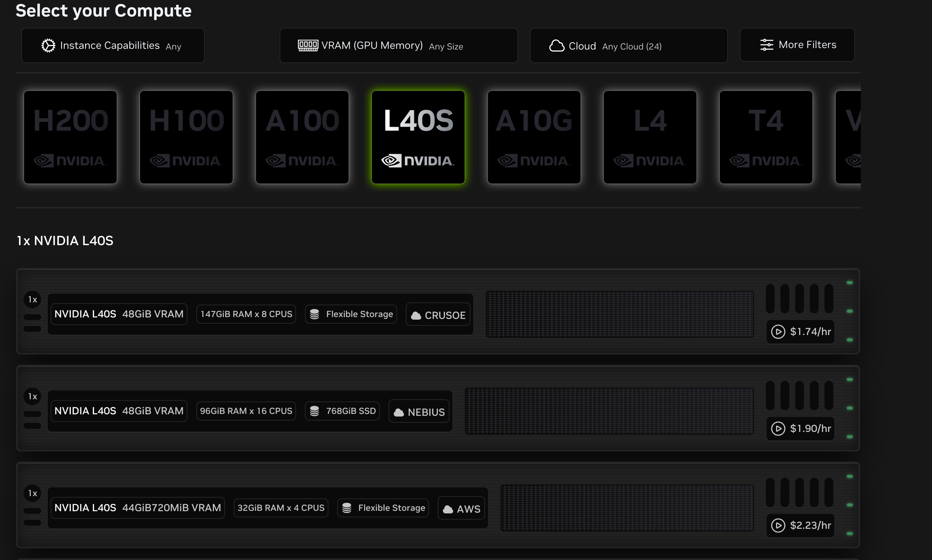
Task: Select the A10G GPU card
Action: pyautogui.click(x=534, y=137)
